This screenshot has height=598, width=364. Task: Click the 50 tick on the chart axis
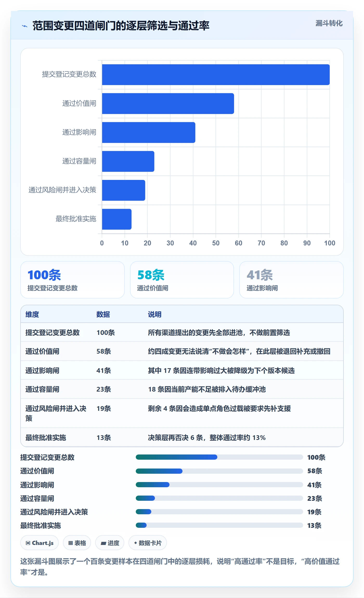pyautogui.click(x=216, y=243)
